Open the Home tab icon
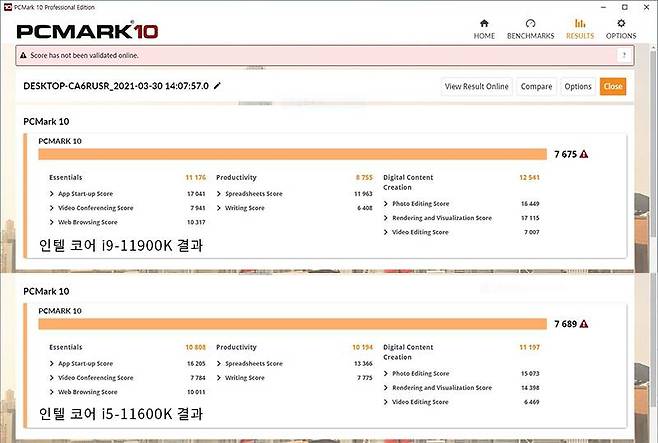Viewport: 658px width, 443px height. tap(484, 23)
